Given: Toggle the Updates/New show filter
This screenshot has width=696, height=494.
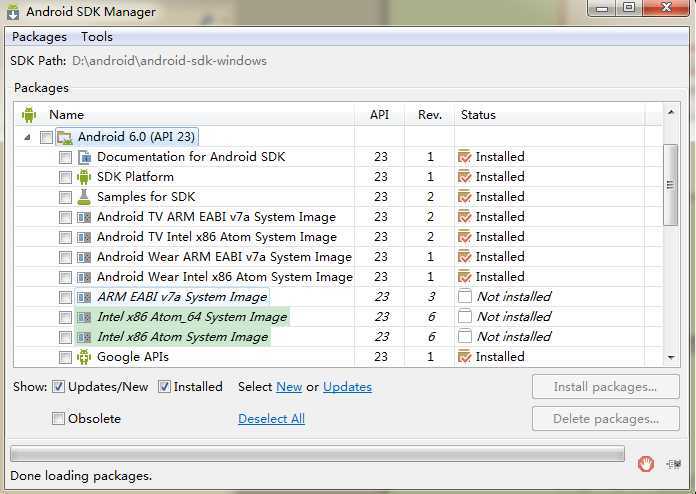Looking at the screenshot, I should tap(58, 387).
